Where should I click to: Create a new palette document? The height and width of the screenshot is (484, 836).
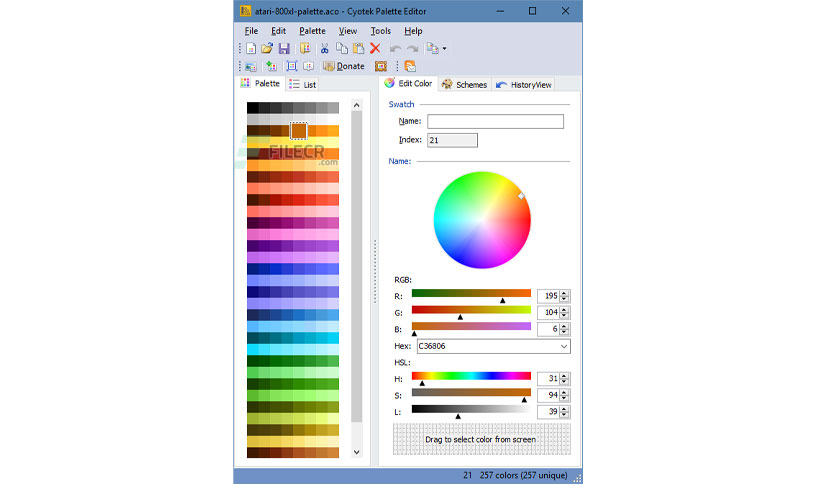coord(251,49)
